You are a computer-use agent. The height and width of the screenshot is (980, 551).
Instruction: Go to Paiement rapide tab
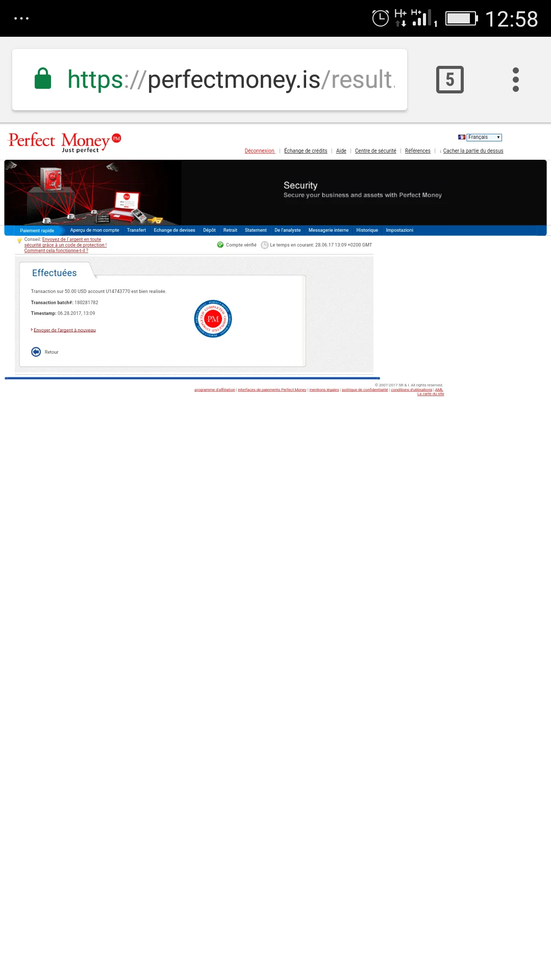pyautogui.click(x=37, y=231)
